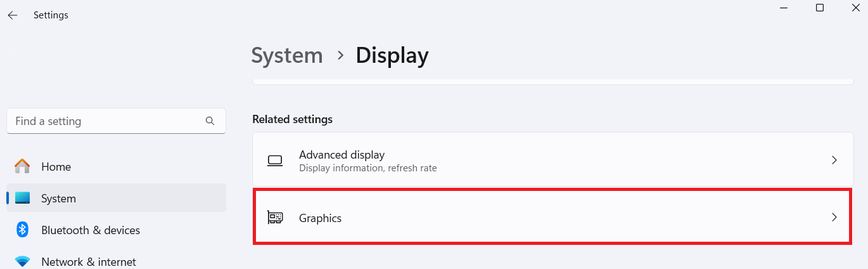
Task: Click the Advanced display monitor icon
Action: pos(275,161)
